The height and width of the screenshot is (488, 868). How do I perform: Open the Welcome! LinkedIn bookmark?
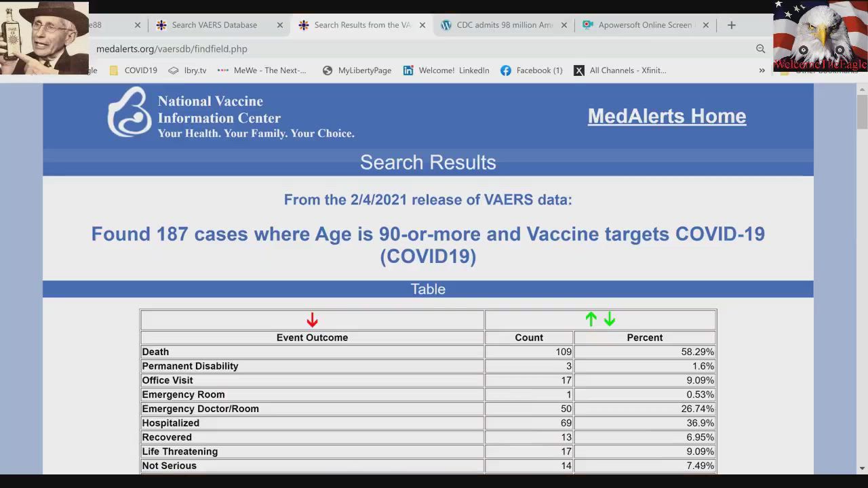(446, 70)
